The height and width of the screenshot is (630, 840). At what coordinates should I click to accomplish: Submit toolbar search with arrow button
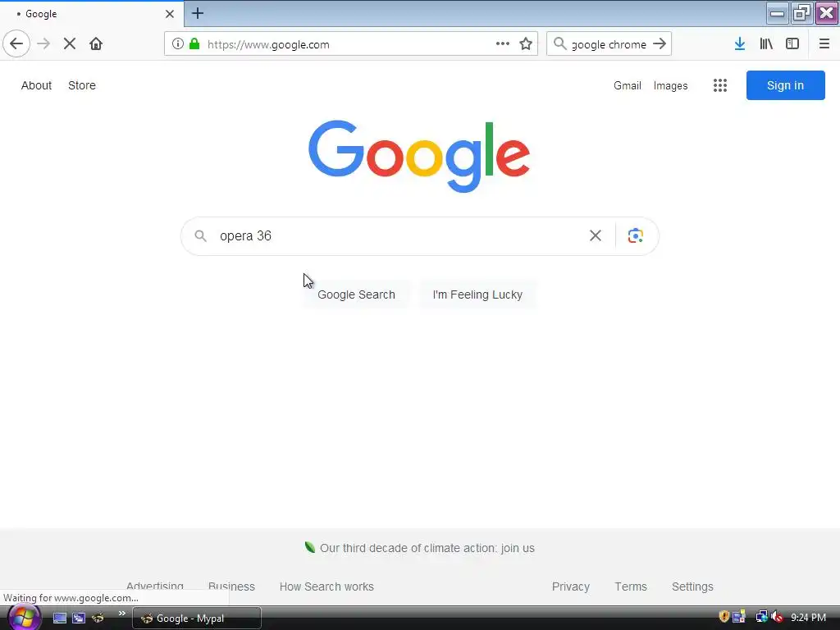[660, 44]
